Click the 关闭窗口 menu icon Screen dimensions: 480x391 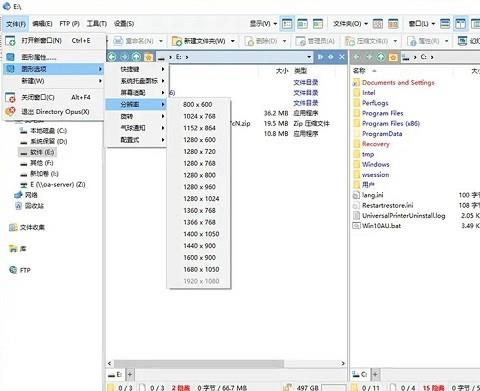pyautogui.click(x=10, y=97)
